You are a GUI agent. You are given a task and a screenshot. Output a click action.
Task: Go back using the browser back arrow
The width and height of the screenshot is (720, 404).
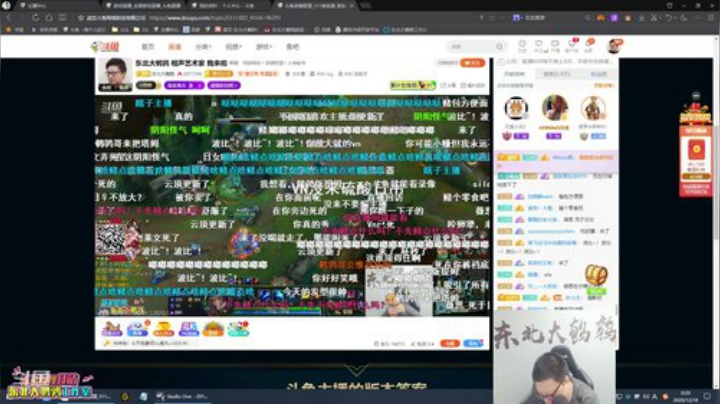(x=9, y=17)
